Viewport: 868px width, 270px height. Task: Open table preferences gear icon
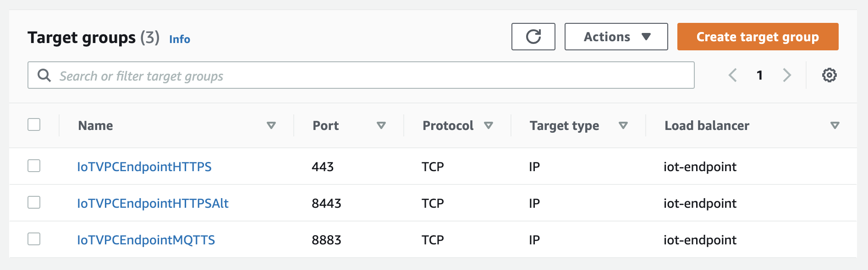(829, 75)
